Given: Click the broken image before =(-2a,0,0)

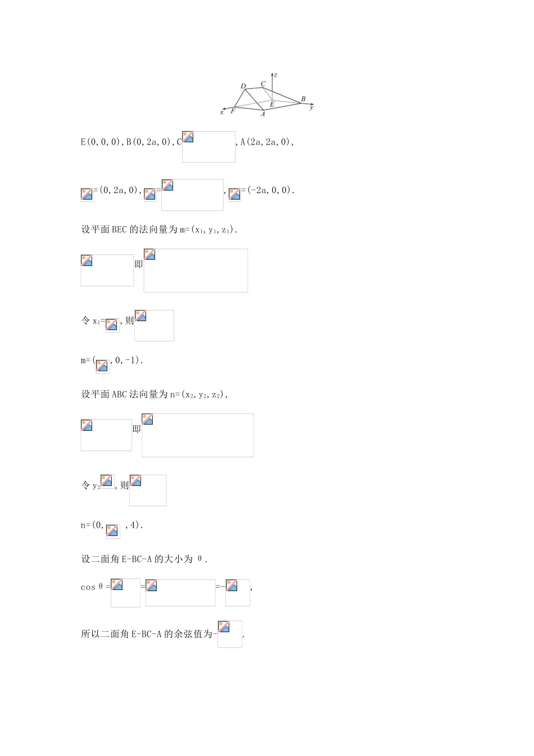Looking at the screenshot, I should (x=234, y=195).
